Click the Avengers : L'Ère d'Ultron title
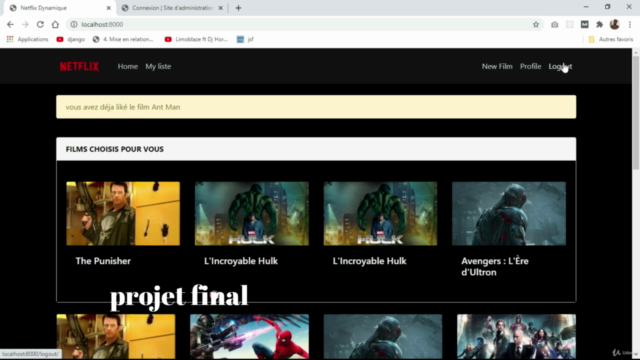The image size is (640, 360). click(x=495, y=267)
